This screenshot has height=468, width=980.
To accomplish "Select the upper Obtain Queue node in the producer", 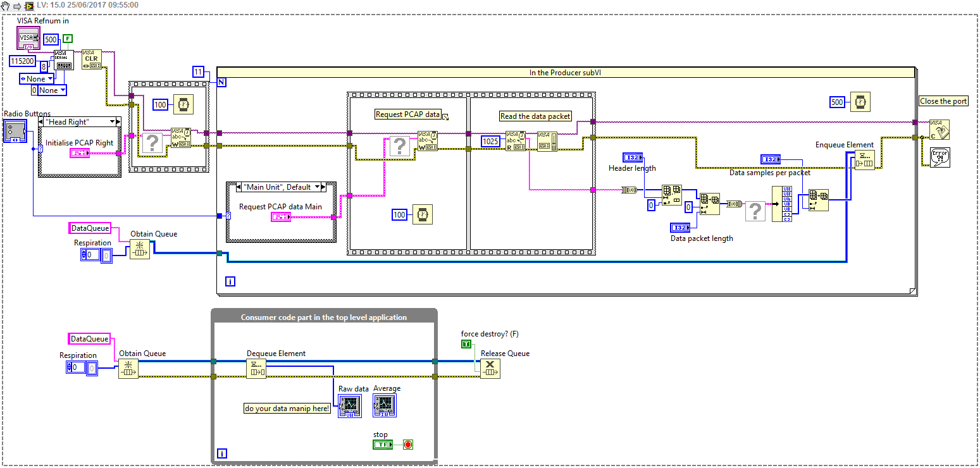I will pyautogui.click(x=140, y=249).
